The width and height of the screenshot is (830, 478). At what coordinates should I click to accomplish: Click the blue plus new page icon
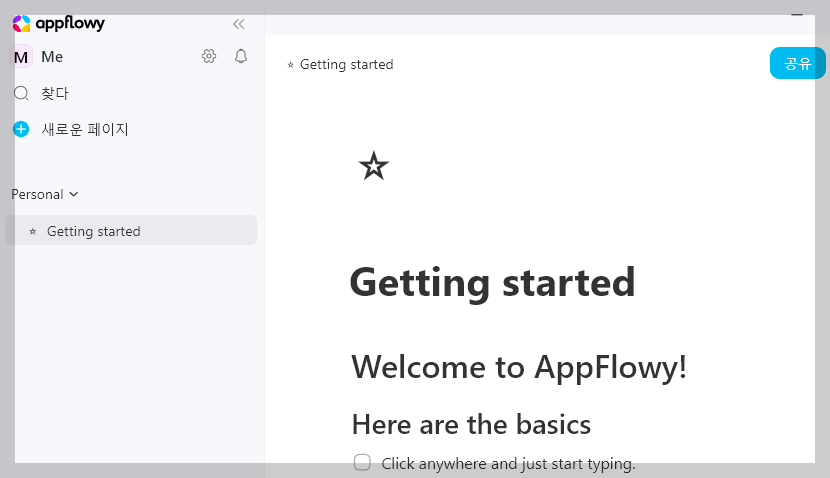pos(21,129)
